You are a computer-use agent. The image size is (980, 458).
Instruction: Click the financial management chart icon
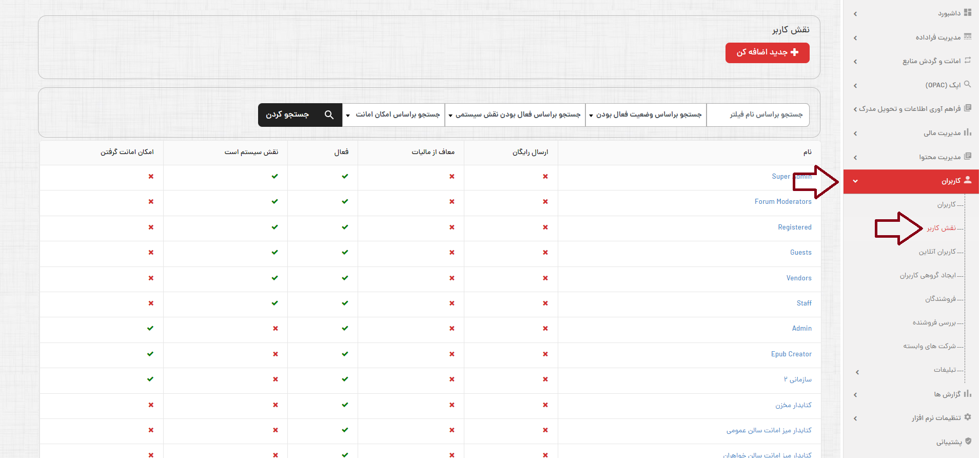968,132
